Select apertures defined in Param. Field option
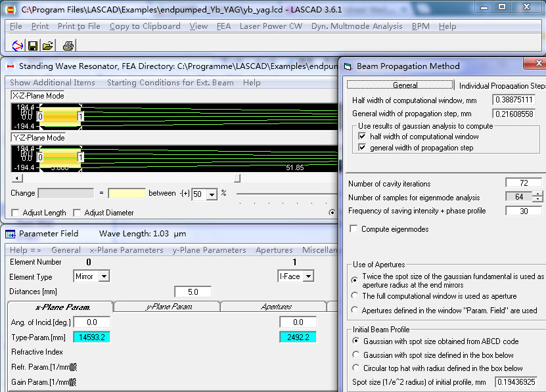Image resolution: width=546 pixels, height=392 pixels. click(x=355, y=310)
